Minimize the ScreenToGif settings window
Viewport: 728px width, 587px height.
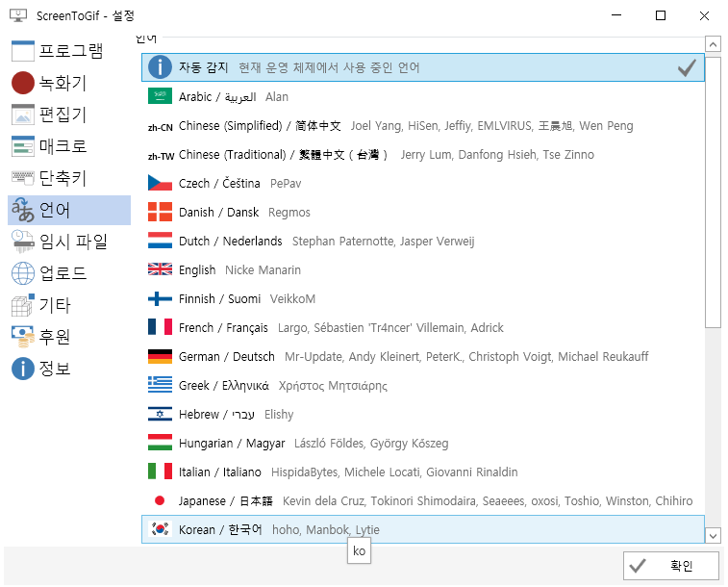tap(616, 15)
